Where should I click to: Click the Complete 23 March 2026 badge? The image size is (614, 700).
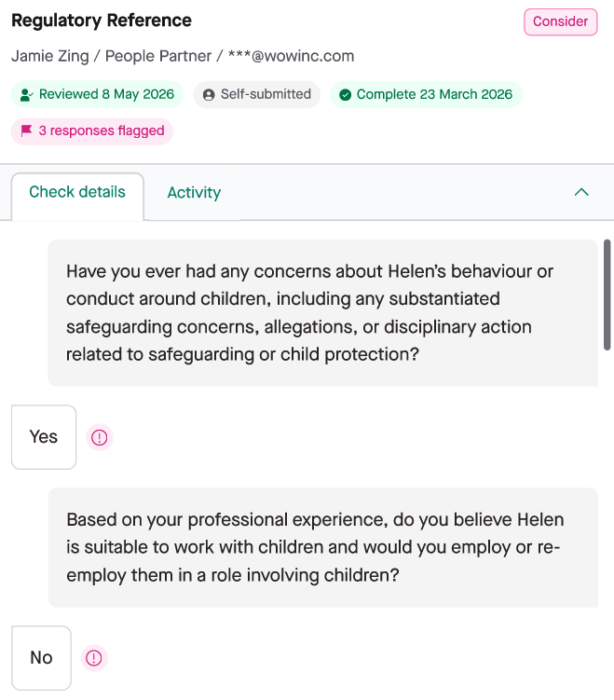click(x=426, y=94)
